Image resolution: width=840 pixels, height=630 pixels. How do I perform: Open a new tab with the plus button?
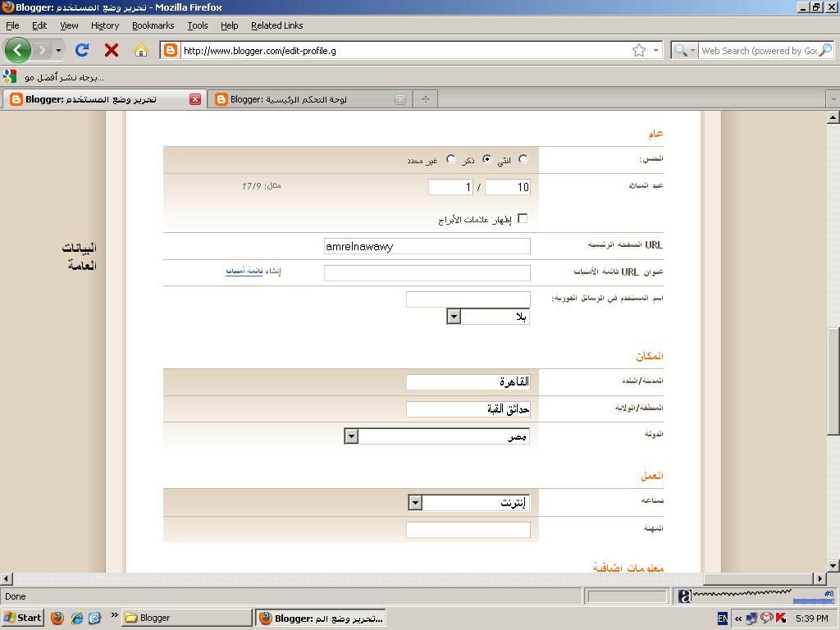point(426,99)
